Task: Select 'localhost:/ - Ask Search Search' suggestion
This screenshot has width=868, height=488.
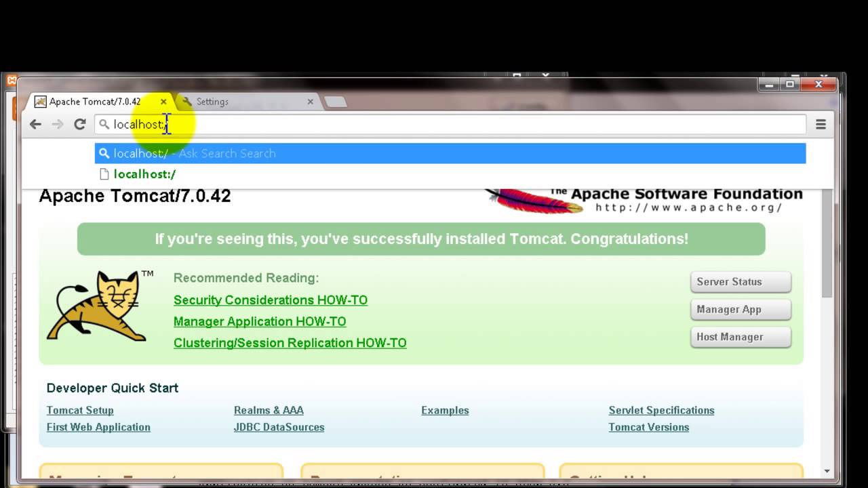Action: [450, 153]
